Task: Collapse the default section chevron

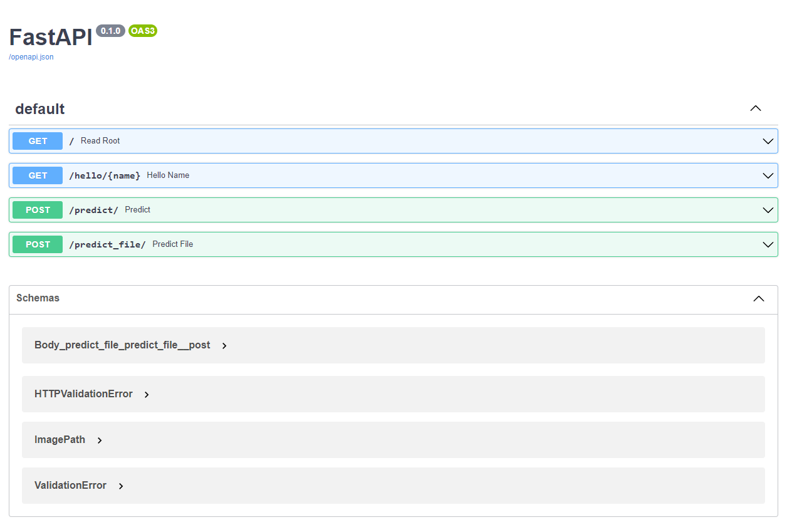Action: 756,108
